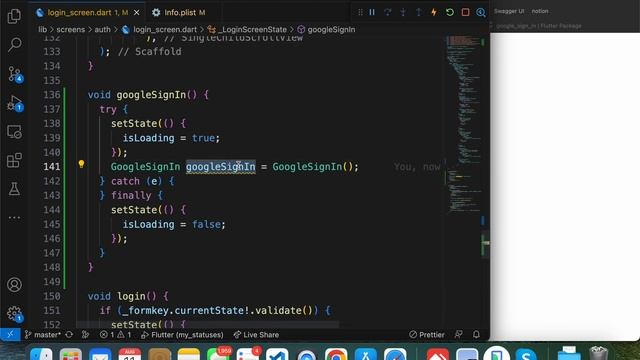The width and height of the screenshot is (640, 360).
Task: Open the screens breadcrumb dropdown
Action: 71,29
